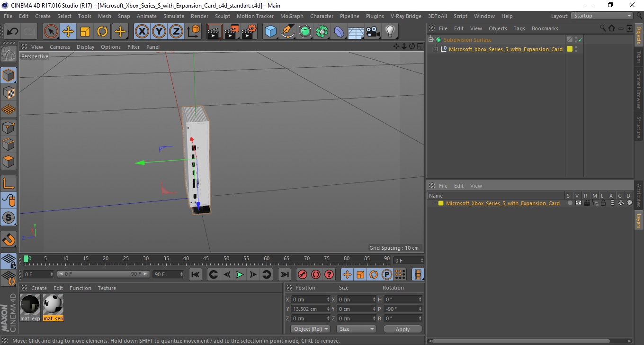Go to start of animation
This screenshot has width=644, height=345.
pyautogui.click(x=196, y=274)
